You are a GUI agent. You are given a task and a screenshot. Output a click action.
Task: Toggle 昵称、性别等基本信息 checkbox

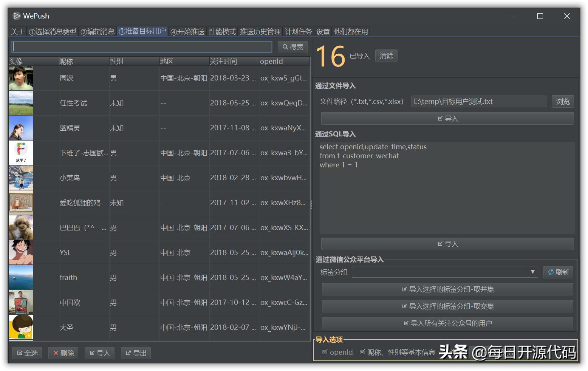pos(362,351)
